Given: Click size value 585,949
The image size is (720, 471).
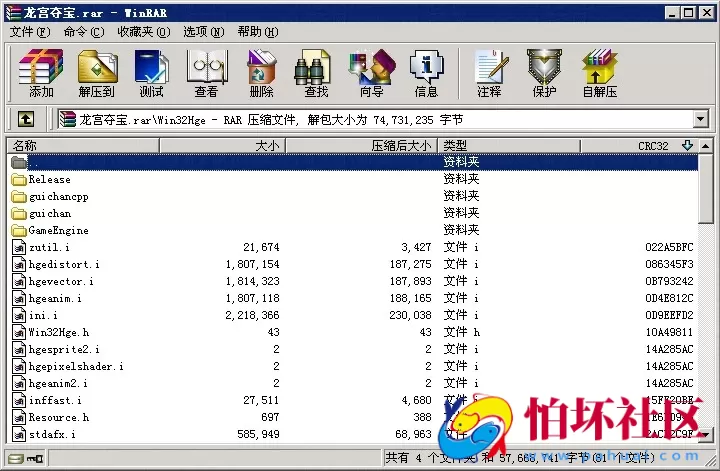Looking at the screenshot, I should pyautogui.click(x=258, y=434).
